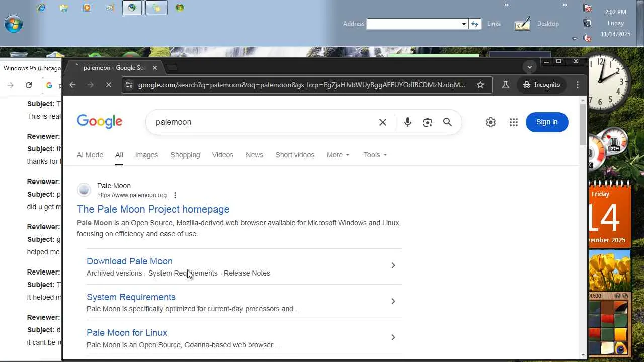Search by image with Google Lens icon
The image size is (644, 362).
pyautogui.click(x=428, y=122)
